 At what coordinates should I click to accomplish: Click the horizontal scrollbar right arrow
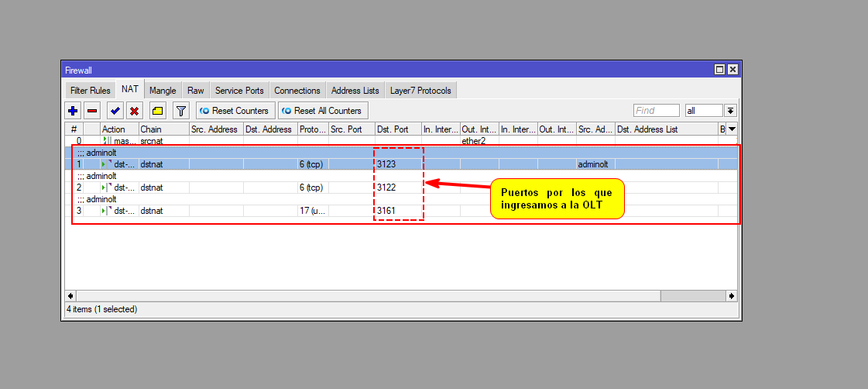731,296
